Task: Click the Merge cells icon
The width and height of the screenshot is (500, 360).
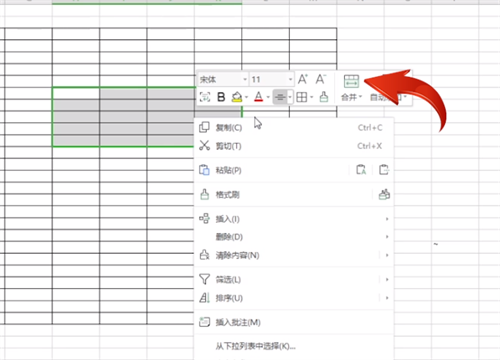Action: click(351, 81)
